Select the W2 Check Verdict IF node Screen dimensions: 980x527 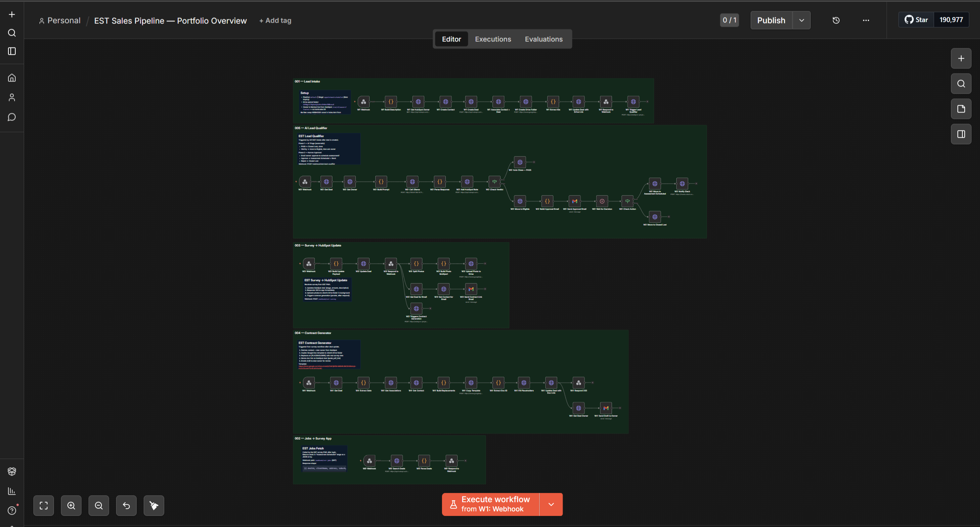[x=494, y=182]
